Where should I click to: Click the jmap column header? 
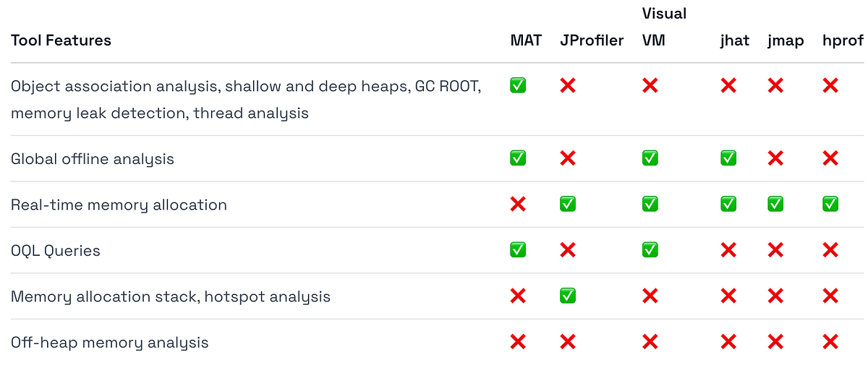(786, 40)
